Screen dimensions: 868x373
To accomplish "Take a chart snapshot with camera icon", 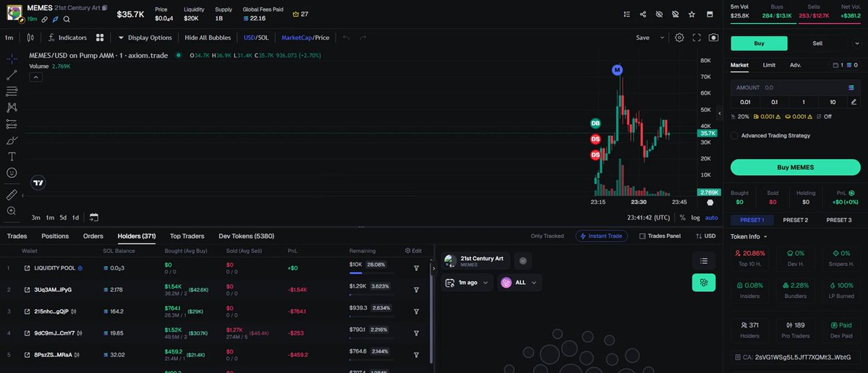I will [714, 38].
